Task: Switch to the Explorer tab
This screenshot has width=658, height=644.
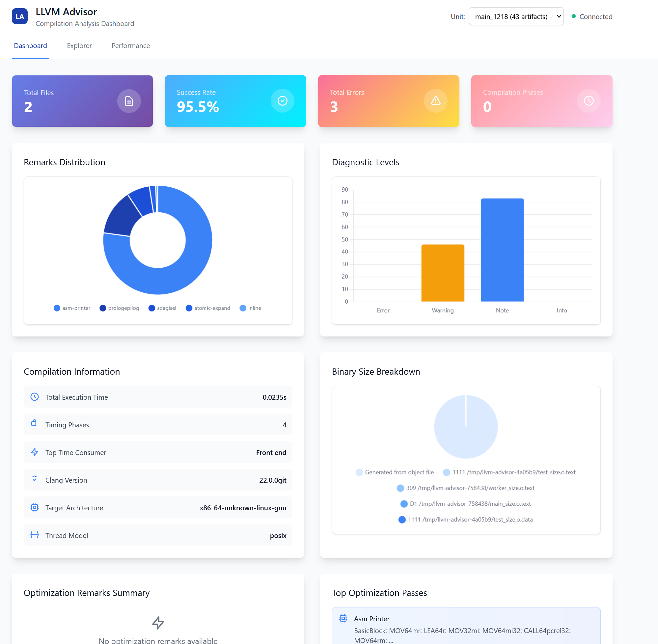Action: tap(79, 45)
